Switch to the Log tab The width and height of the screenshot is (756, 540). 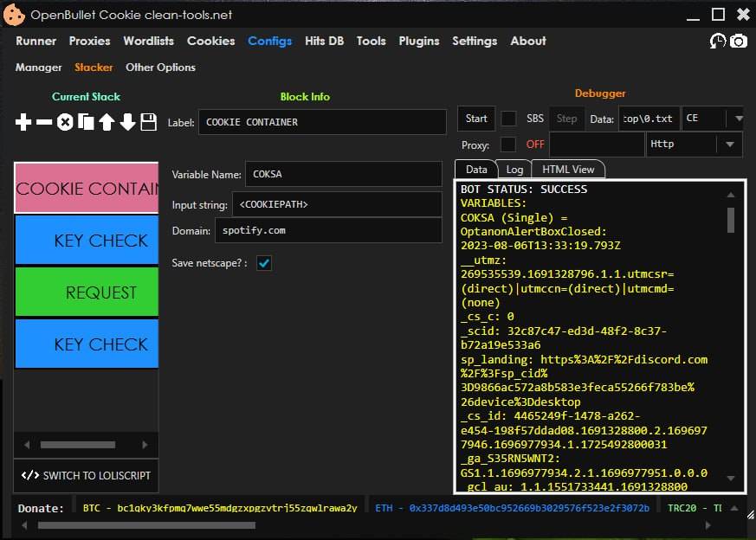click(514, 170)
